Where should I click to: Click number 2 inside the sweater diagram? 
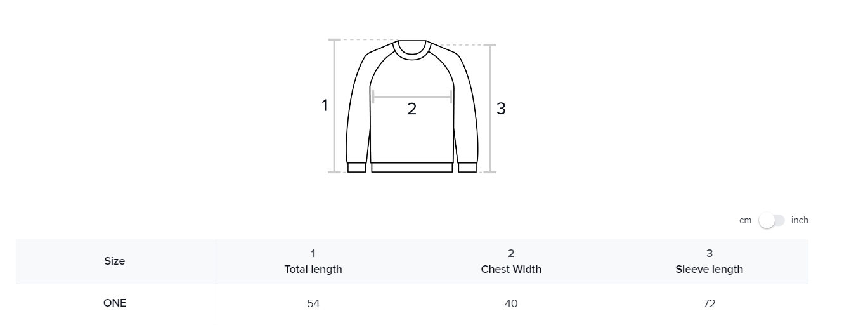click(411, 109)
